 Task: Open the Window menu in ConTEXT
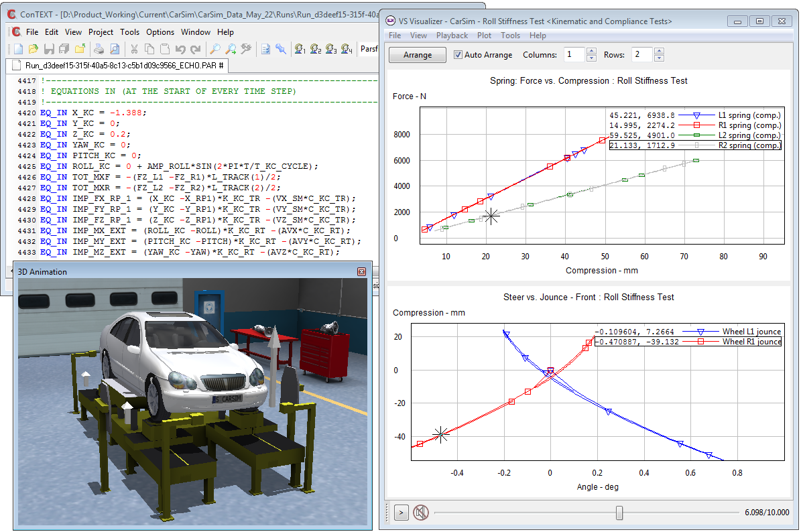196,31
